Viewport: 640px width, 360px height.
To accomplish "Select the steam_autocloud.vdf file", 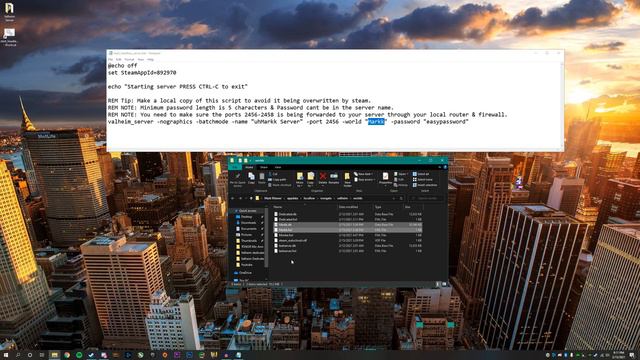I will (348, 240).
